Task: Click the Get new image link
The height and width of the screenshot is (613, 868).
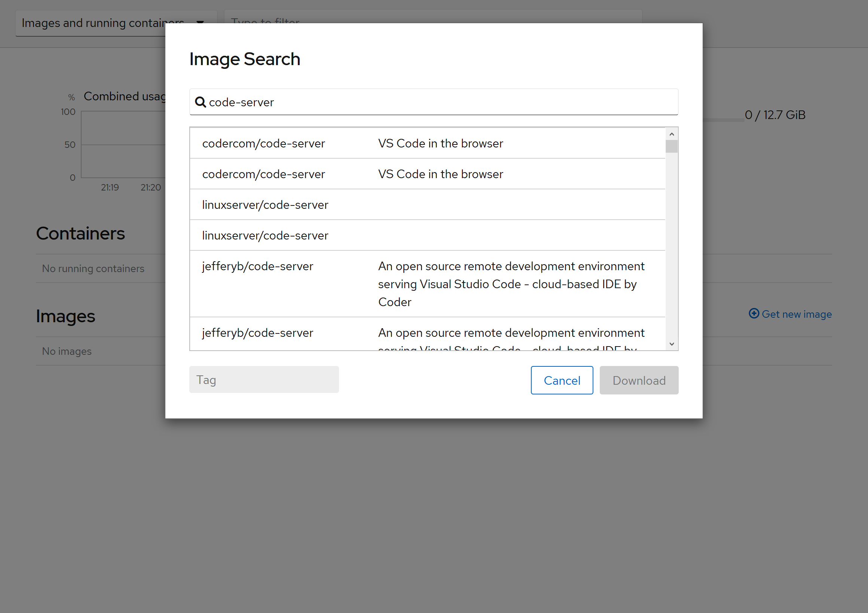Action: (x=796, y=314)
